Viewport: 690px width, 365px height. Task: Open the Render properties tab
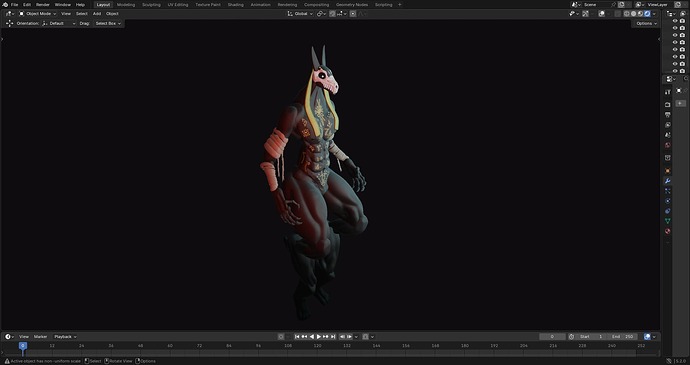tap(668, 104)
